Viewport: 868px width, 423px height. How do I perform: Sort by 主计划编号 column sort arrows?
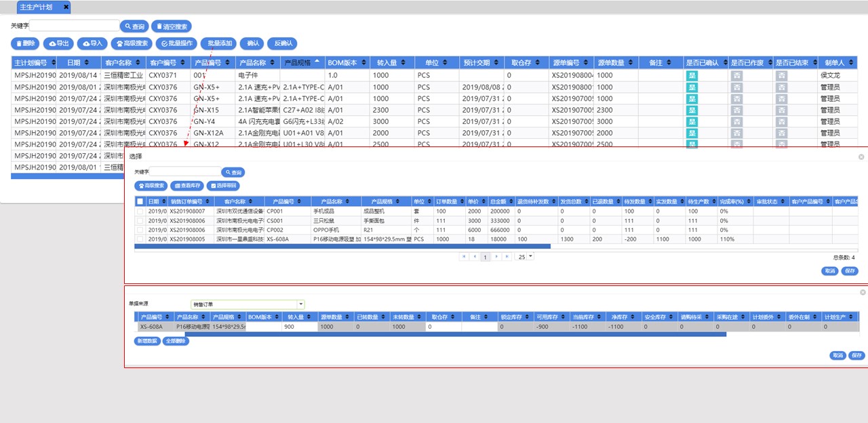click(52, 62)
